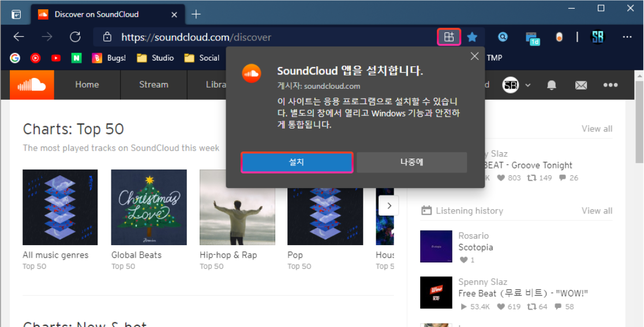Open browser settings and more menu
The width and height of the screenshot is (644, 327).
(x=627, y=37)
